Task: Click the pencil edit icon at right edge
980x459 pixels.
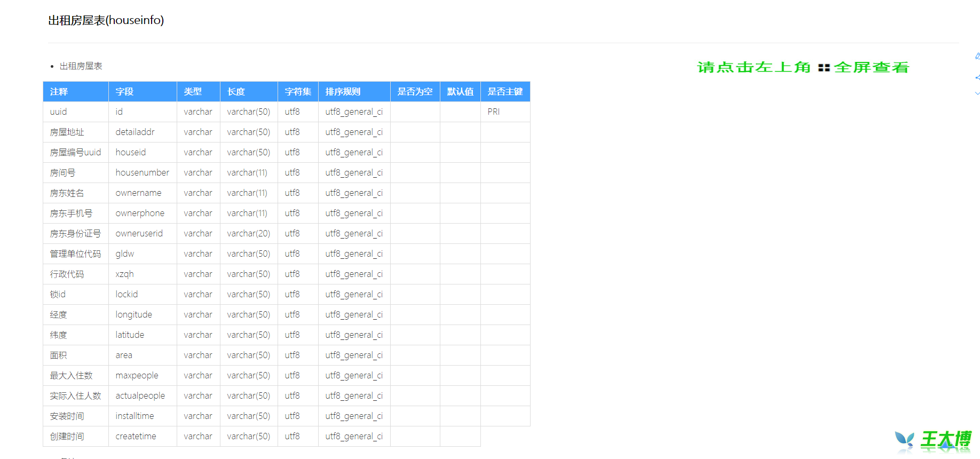Action: 977,56
